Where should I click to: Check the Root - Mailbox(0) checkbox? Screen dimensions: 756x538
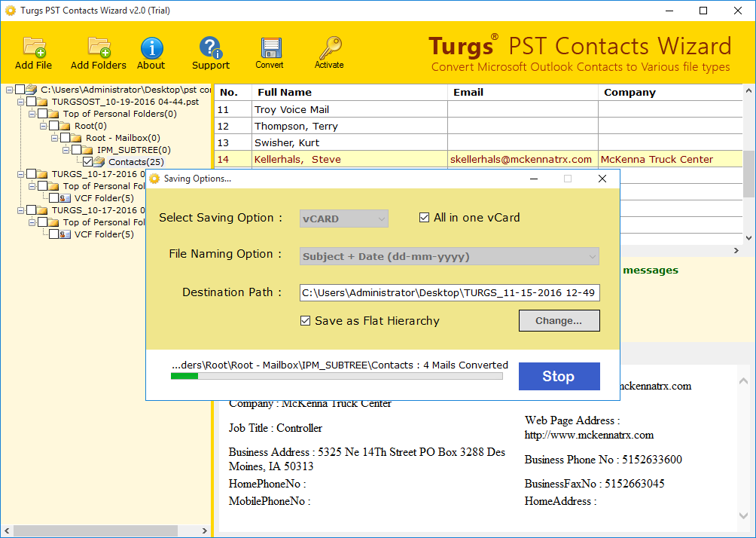pyautogui.click(x=65, y=138)
